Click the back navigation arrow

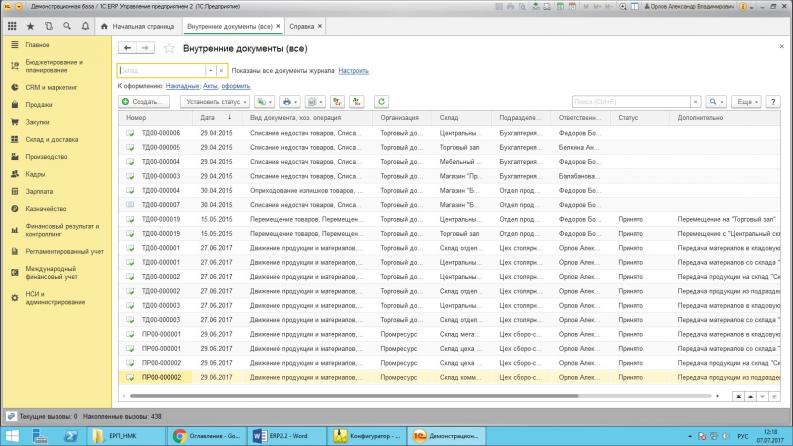point(127,48)
